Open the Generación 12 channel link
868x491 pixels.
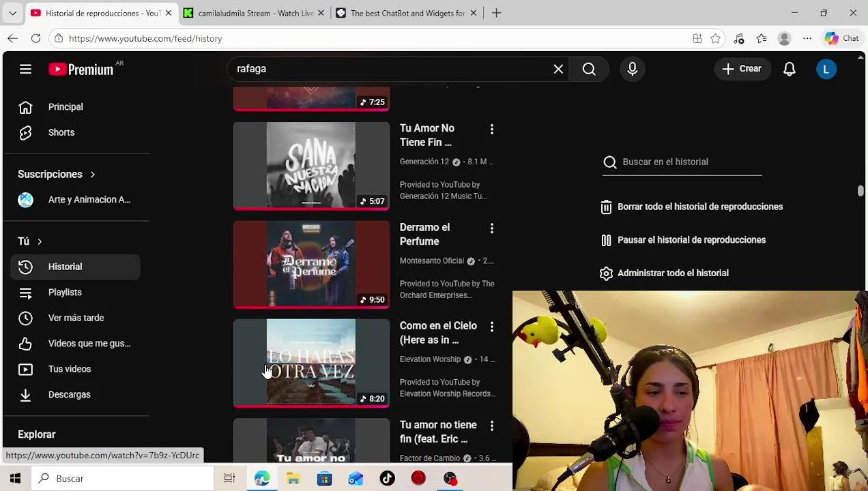[x=424, y=162]
